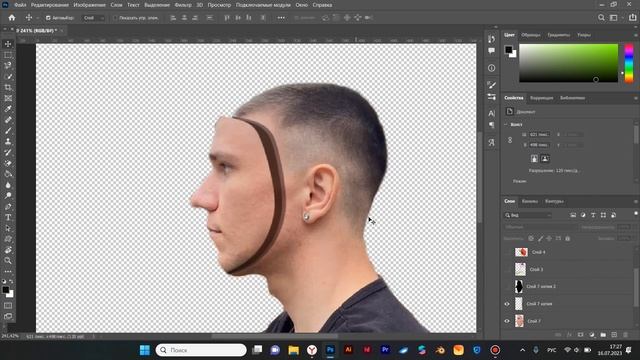The height and width of the screenshot is (360, 640).
Task: Select portrait canvas orientation button
Action: coord(534,158)
